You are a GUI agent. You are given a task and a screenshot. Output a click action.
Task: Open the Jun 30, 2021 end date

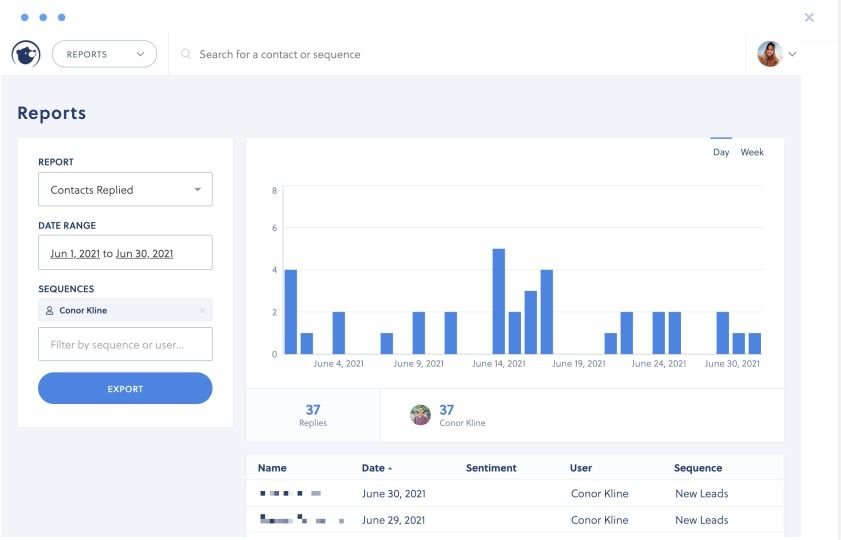144,254
